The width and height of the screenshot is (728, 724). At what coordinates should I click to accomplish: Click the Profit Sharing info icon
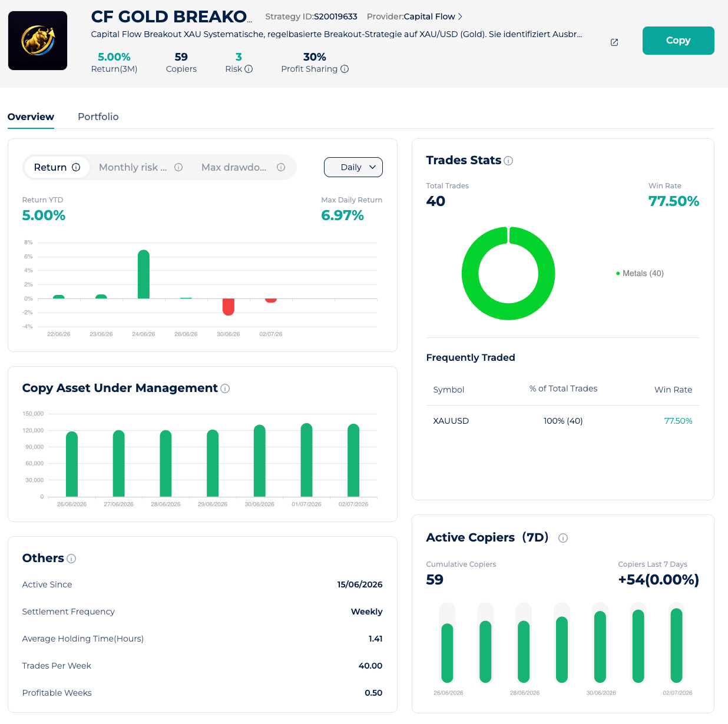click(x=345, y=69)
